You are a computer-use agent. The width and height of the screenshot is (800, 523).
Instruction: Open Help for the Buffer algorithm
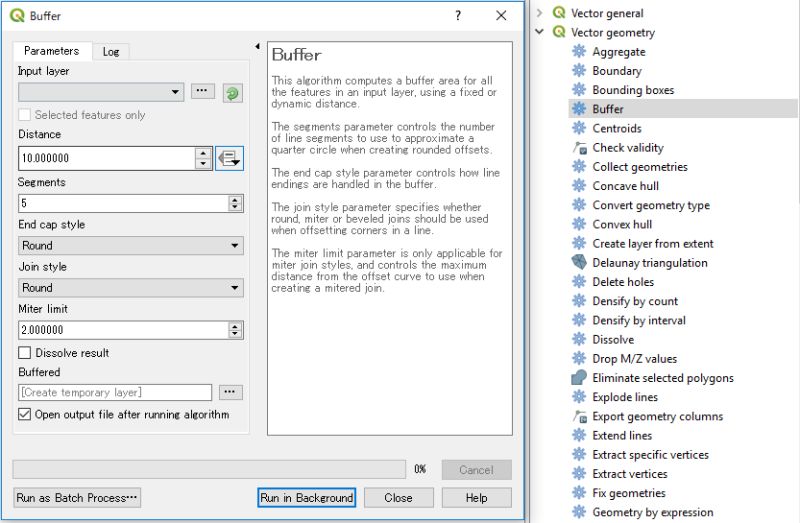(x=477, y=497)
